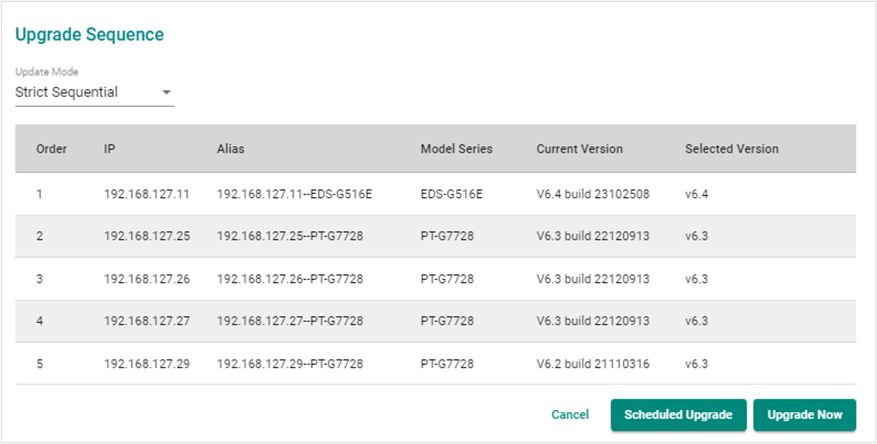Cancel the upgrade sequence dialog
Viewport: 877px width, 444px height.
(x=570, y=415)
